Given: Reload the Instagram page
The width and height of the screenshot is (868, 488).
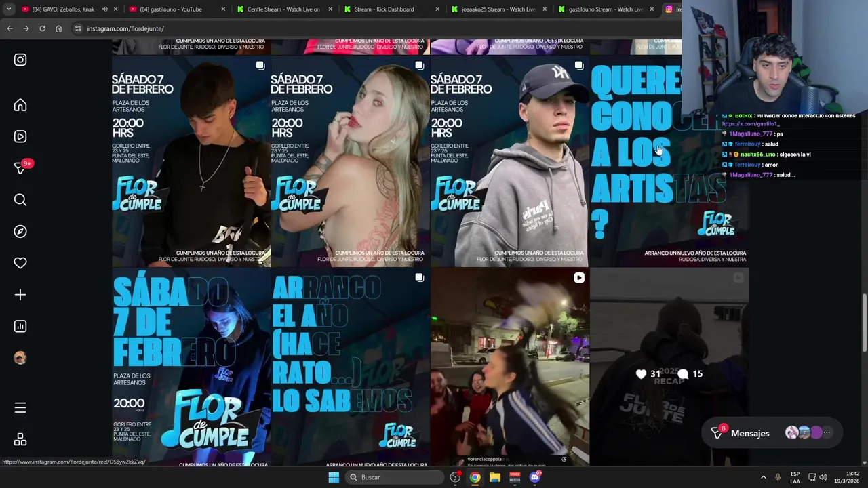Looking at the screenshot, I should (x=42, y=28).
